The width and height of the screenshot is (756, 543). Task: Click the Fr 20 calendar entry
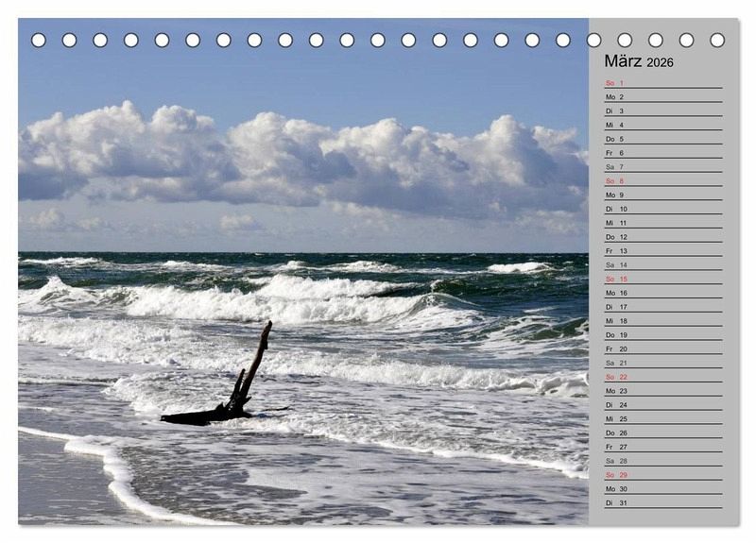coord(662,349)
